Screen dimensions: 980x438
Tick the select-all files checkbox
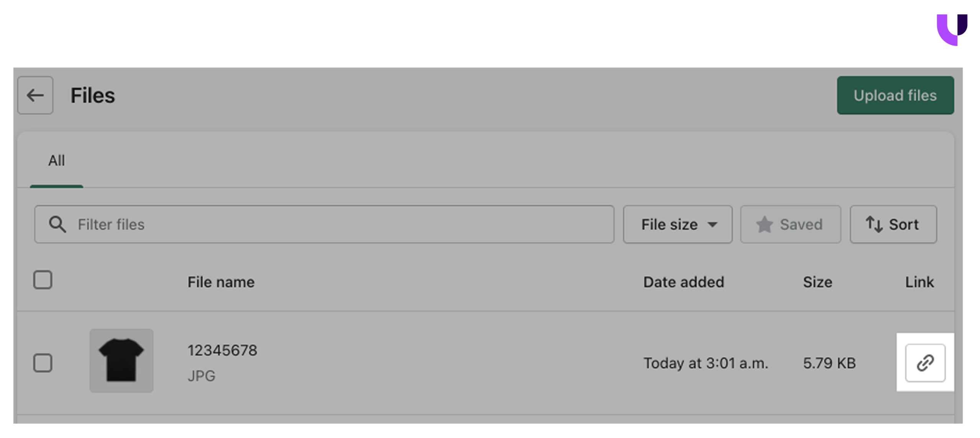coord(42,280)
